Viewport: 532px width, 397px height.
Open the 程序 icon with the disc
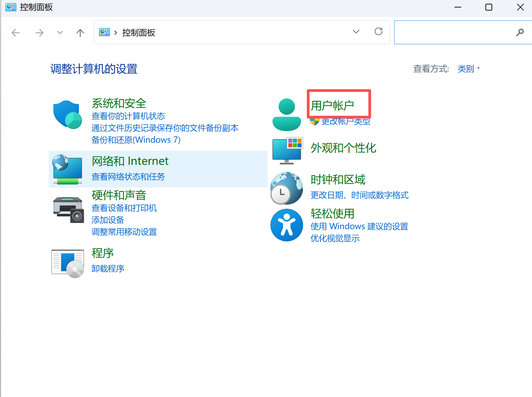tap(68, 263)
